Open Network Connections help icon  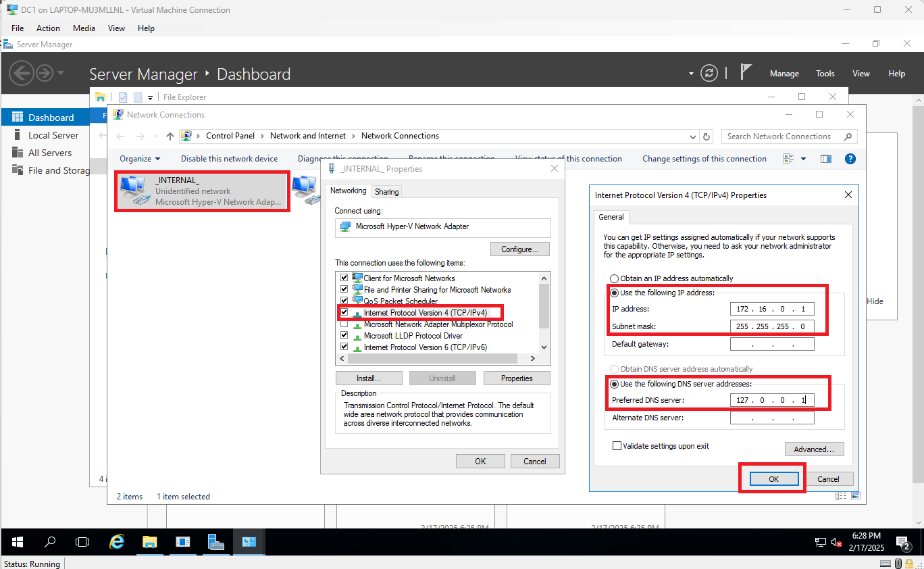pyautogui.click(x=850, y=159)
